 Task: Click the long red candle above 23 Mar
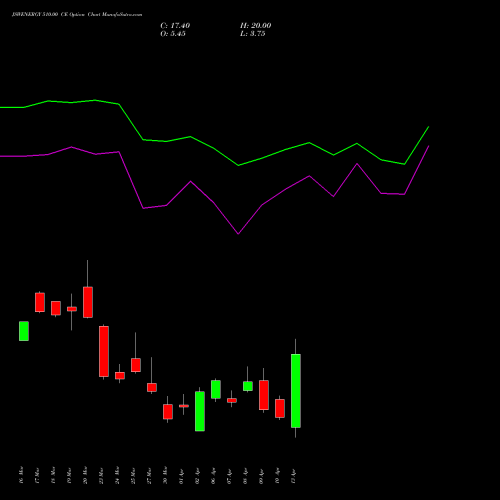point(104,351)
